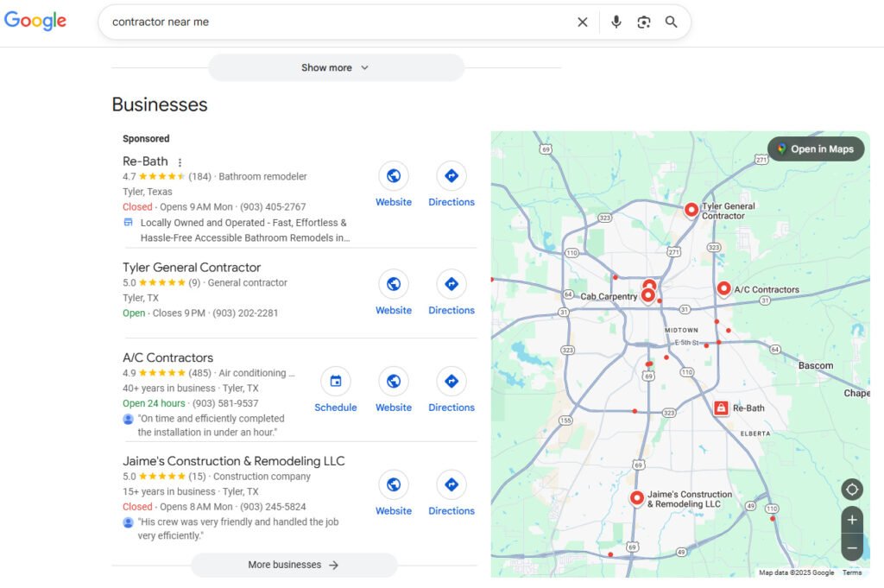Select the Re-Bath pin on the map

click(721, 407)
